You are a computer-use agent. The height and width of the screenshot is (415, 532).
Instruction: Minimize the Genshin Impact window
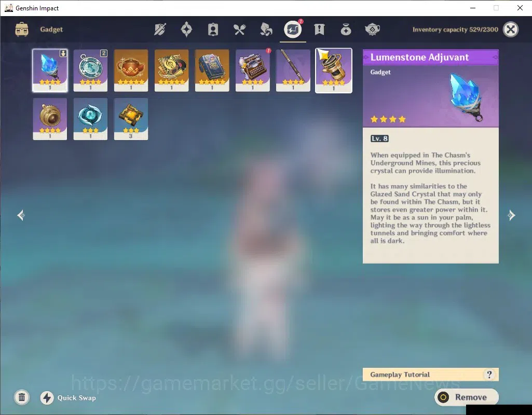tap(473, 8)
